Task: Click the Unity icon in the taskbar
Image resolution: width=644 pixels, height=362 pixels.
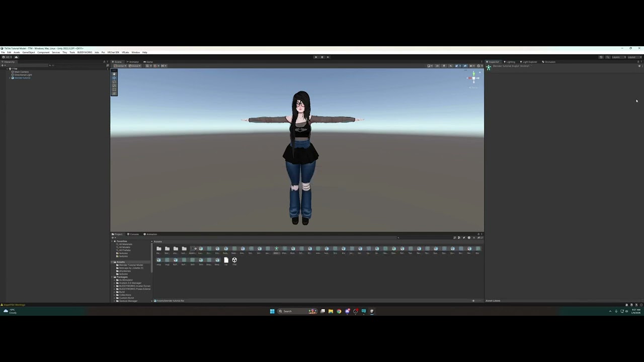Action: point(372,311)
